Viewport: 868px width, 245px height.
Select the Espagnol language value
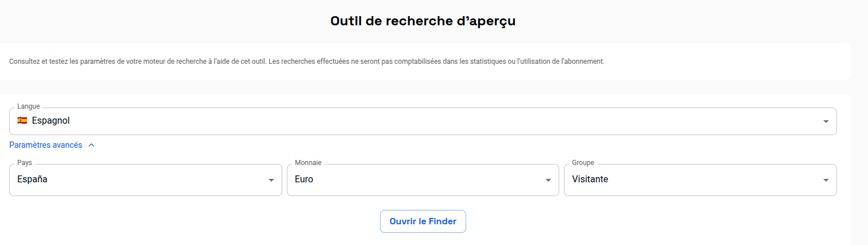click(51, 121)
